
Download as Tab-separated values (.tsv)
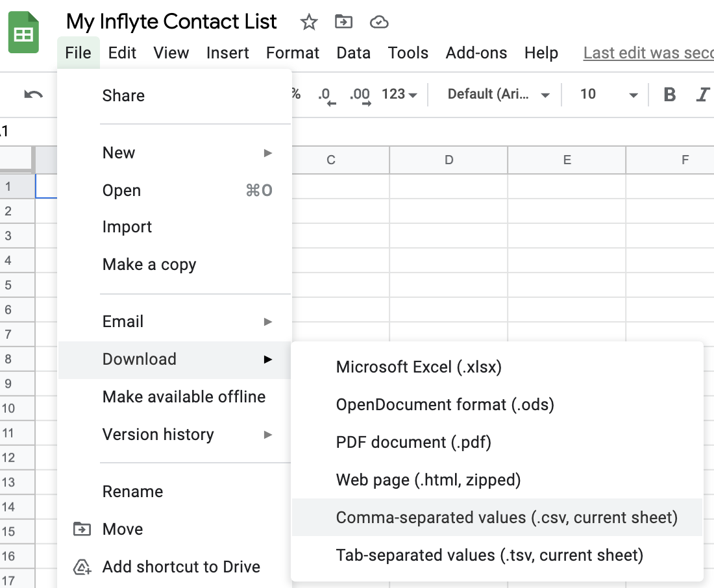tap(497, 555)
